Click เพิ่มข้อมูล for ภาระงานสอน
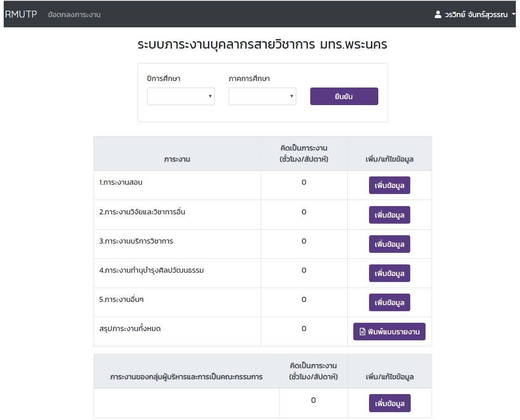The image size is (520, 420). (389, 186)
